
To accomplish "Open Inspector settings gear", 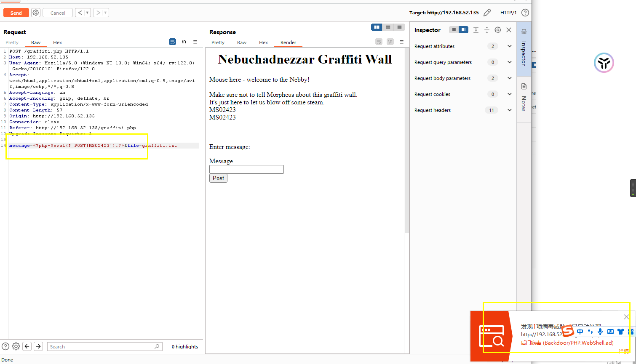I will (x=498, y=30).
